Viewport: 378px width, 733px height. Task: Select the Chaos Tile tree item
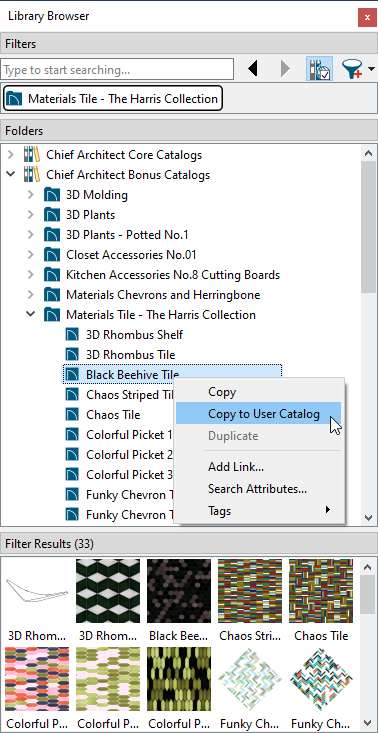tap(113, 415)
